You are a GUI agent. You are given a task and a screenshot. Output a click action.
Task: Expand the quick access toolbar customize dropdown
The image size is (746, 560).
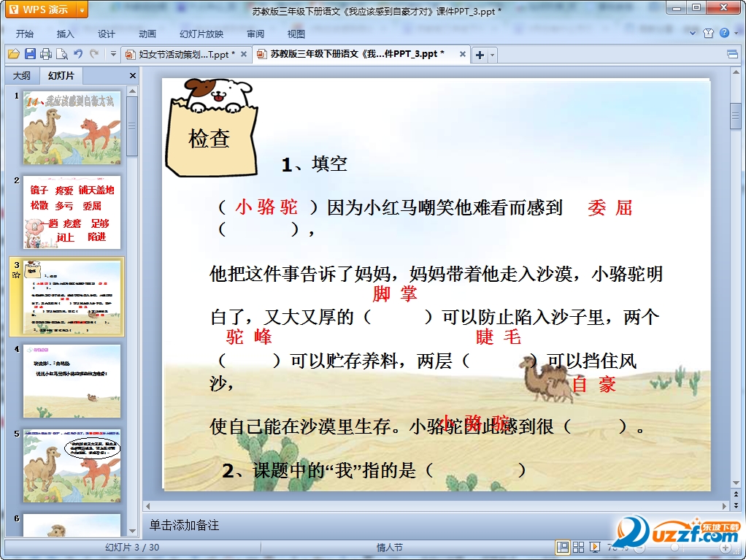tap(113, 54)
